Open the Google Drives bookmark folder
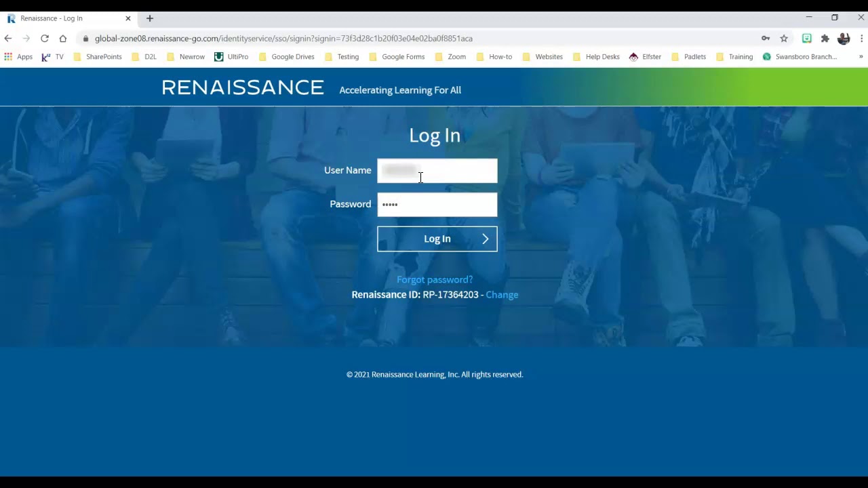The width and height of the screenshot is (868, 488). 287,57
